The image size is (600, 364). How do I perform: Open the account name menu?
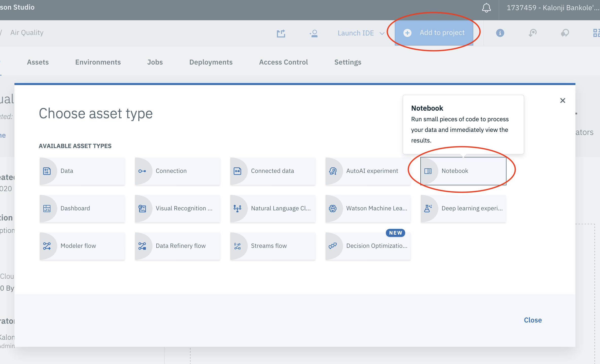click(x=552, y=8)
